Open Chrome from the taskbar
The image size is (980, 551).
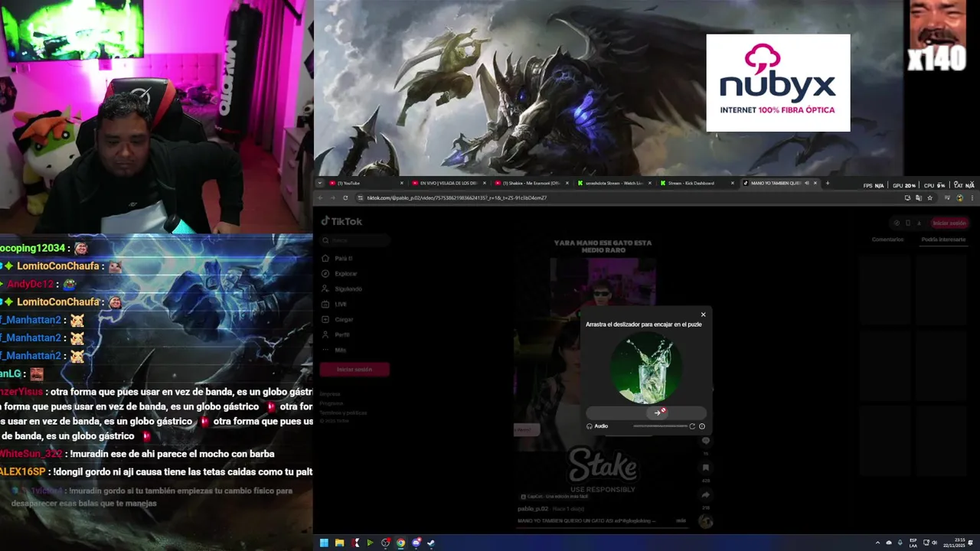[400, 543]
